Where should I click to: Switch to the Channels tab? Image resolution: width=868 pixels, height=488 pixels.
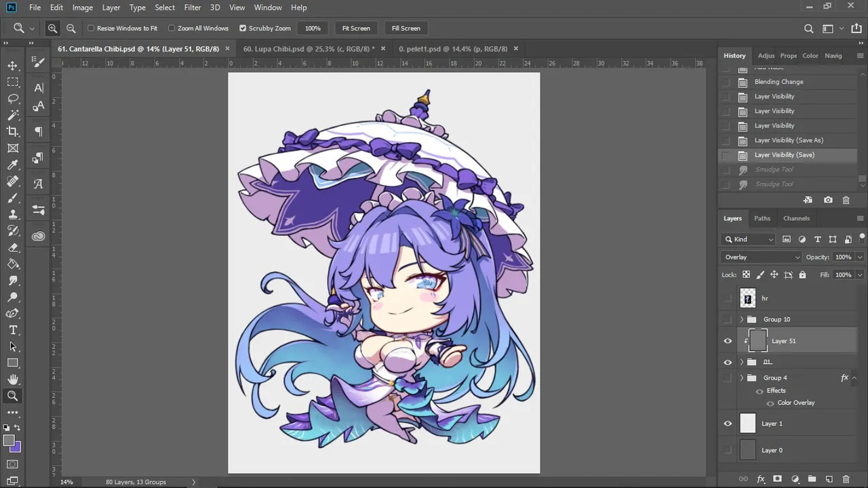pos(796,218)
